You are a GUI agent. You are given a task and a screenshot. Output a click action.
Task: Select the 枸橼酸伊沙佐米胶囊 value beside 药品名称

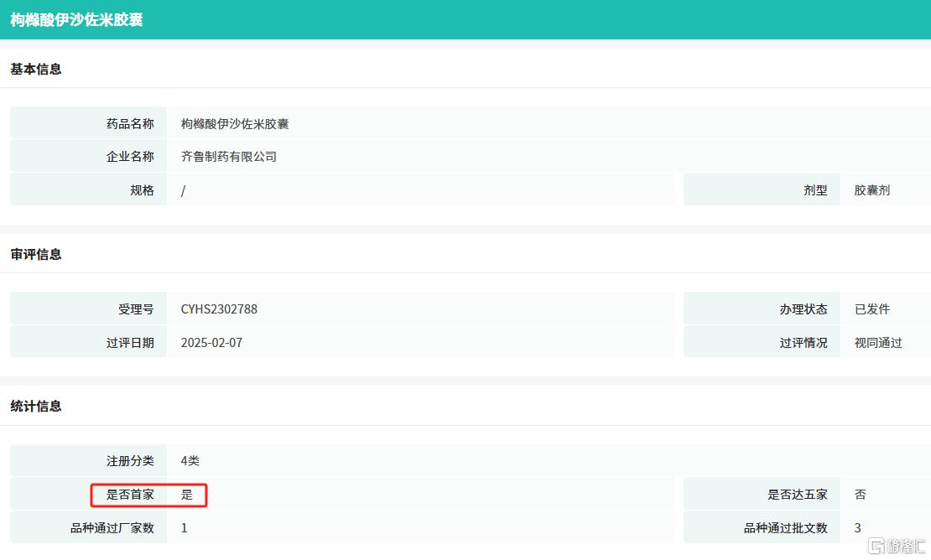pos(235,123)
